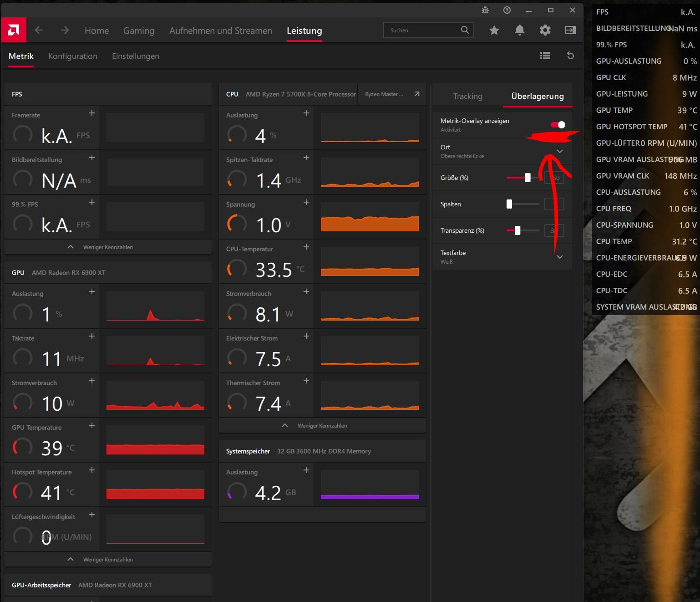Expand the Textfarbe dropdown
700x602 pixels.
coord(560,257)
